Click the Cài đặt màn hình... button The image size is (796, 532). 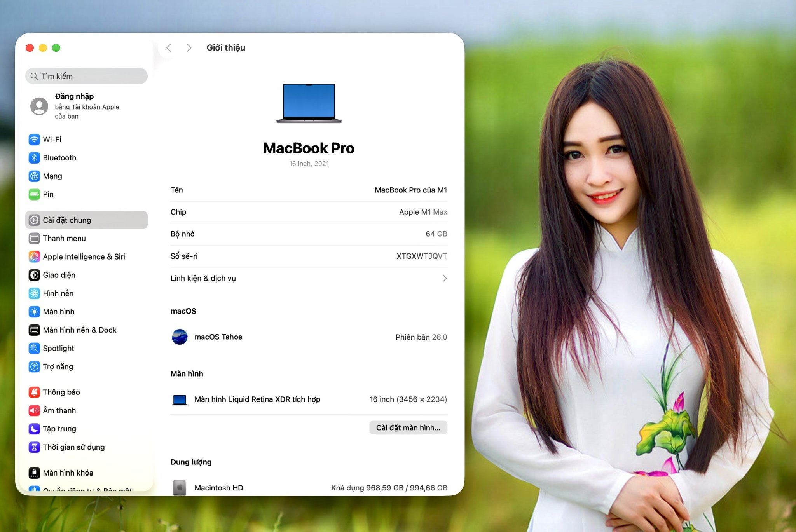coord(408,427)
